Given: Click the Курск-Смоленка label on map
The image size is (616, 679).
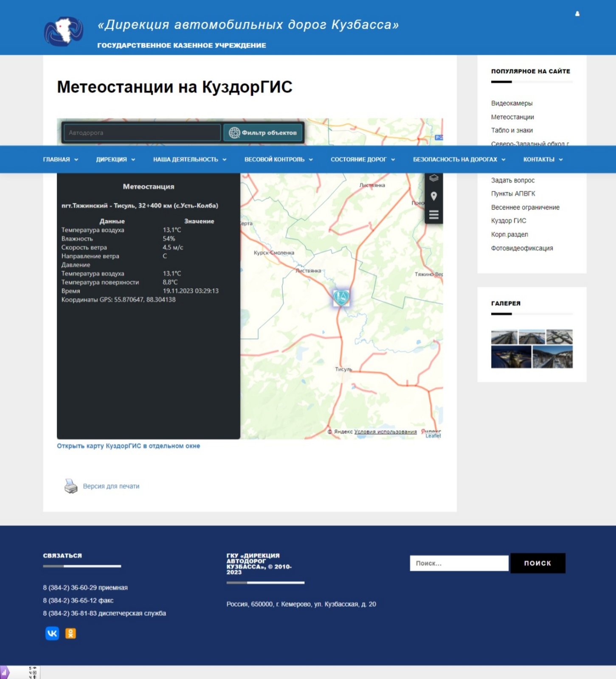Looking at the screenshot, I should pos(274,253).
